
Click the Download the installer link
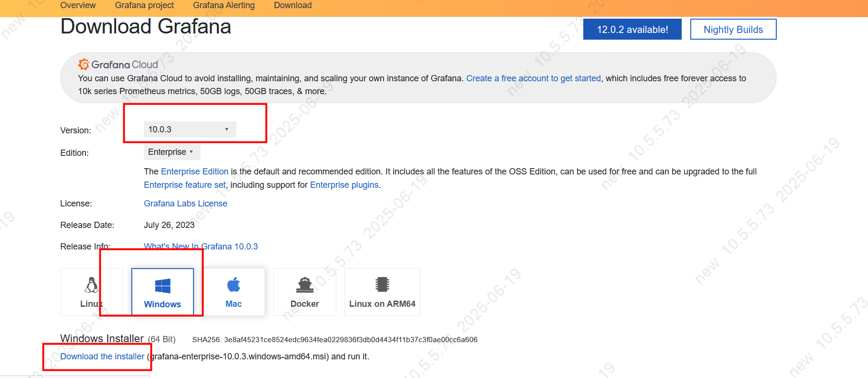102,356
